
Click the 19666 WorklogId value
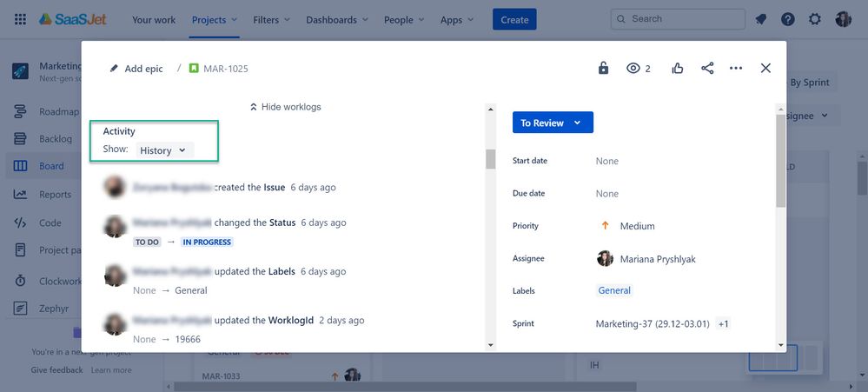click(188, 339)
